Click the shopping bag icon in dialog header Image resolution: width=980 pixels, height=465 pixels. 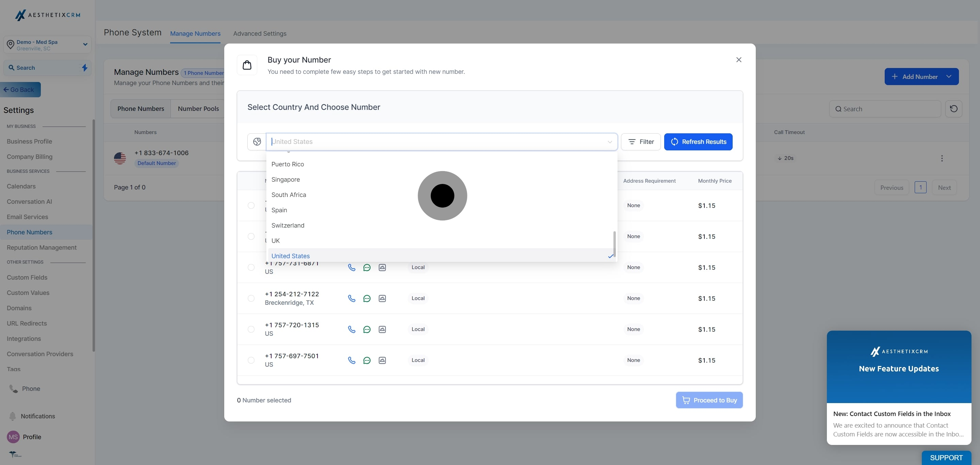(247, 65)
